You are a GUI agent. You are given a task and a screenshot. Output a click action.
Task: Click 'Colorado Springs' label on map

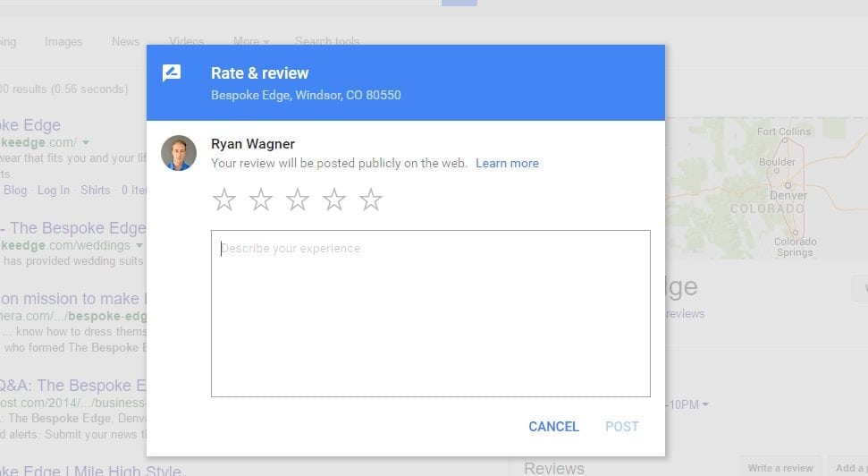pyautogui.click(x=795, y=247)
